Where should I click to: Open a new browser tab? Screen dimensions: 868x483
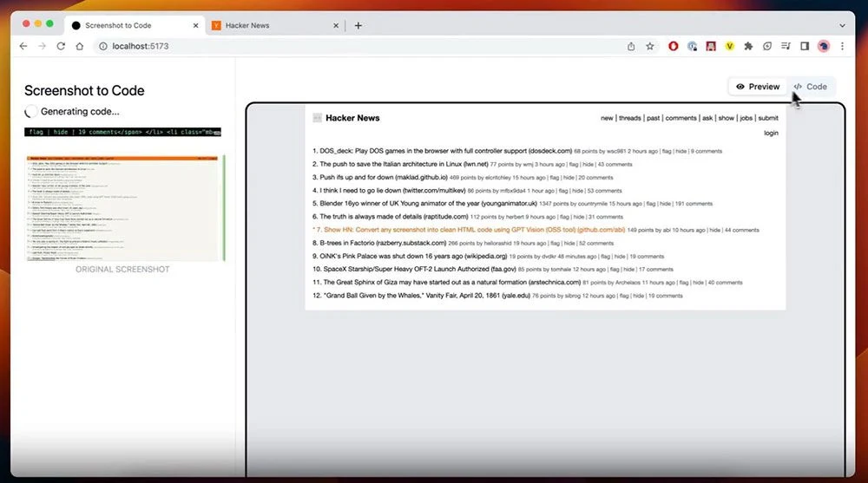coord(358,25)
